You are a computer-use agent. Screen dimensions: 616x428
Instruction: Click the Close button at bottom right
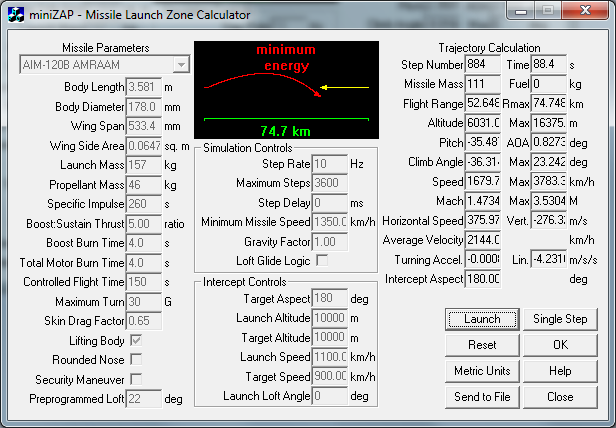[560, 397]
